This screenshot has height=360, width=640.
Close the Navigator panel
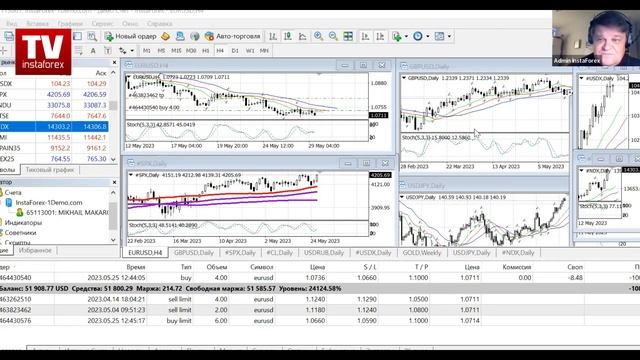[x=114, y=182]
